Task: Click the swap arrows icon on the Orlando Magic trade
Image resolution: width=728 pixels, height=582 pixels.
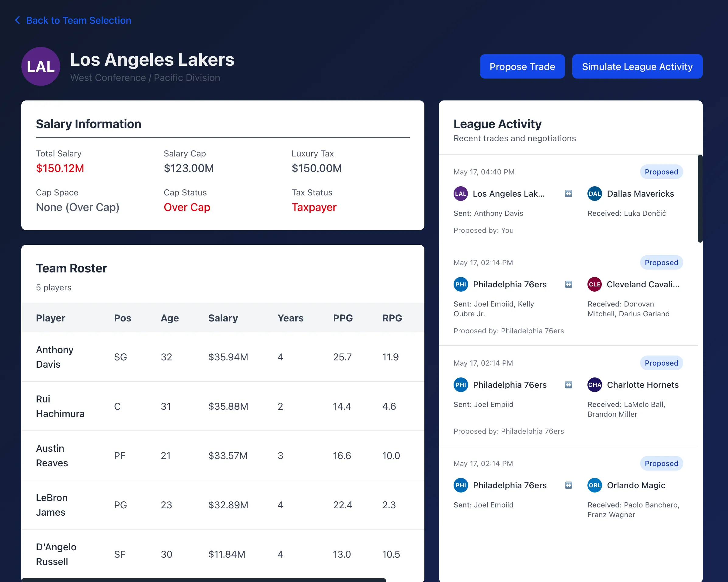Action: click(x=569, y=485)
